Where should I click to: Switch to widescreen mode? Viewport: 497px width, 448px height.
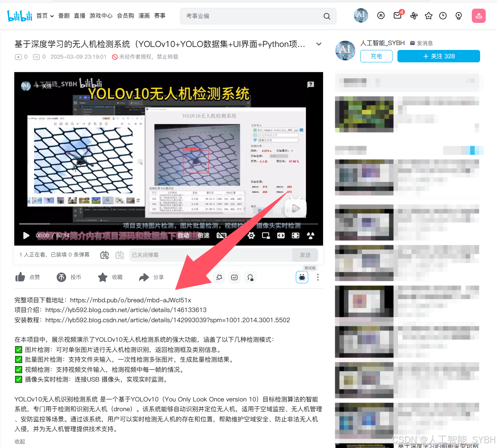click(x=281, y=235)
